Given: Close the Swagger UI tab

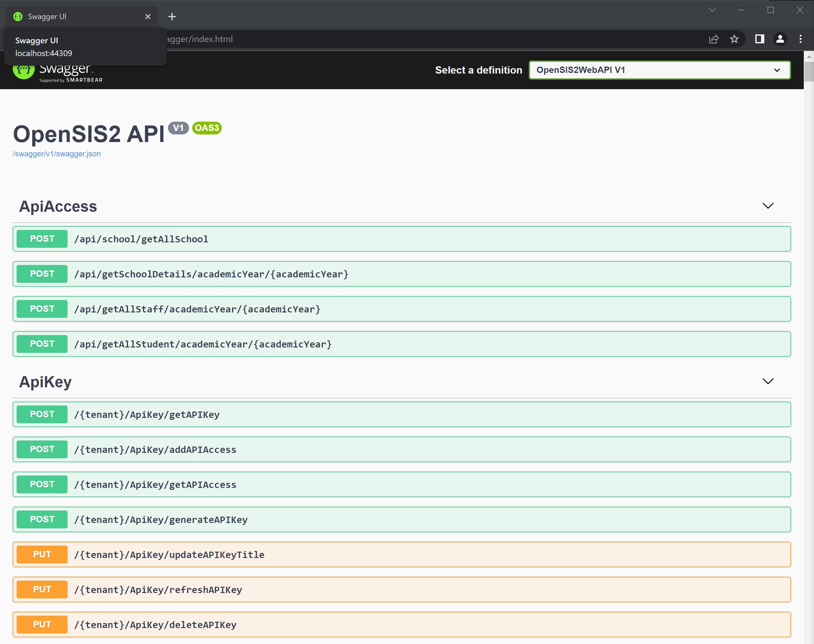Looking at the screenshot, I should (x=148, y=17).
